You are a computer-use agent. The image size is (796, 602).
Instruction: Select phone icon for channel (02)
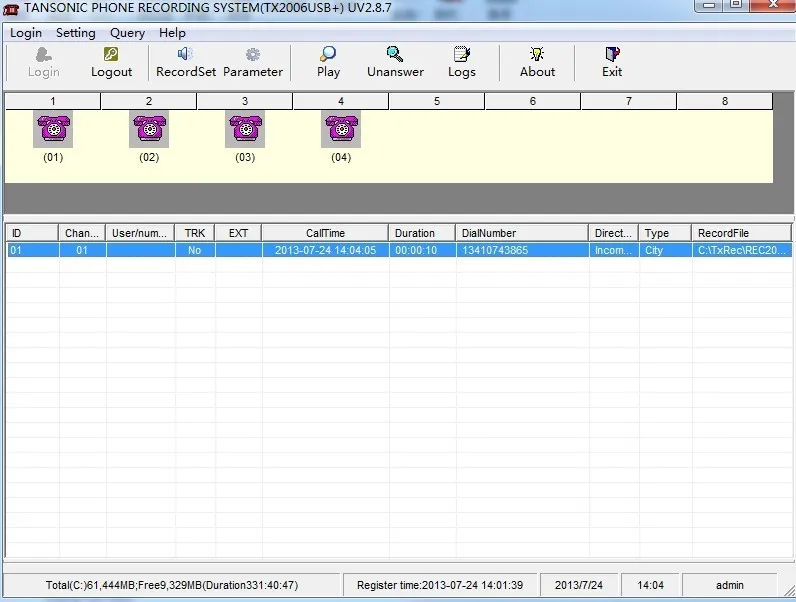[x=149, y=129]
